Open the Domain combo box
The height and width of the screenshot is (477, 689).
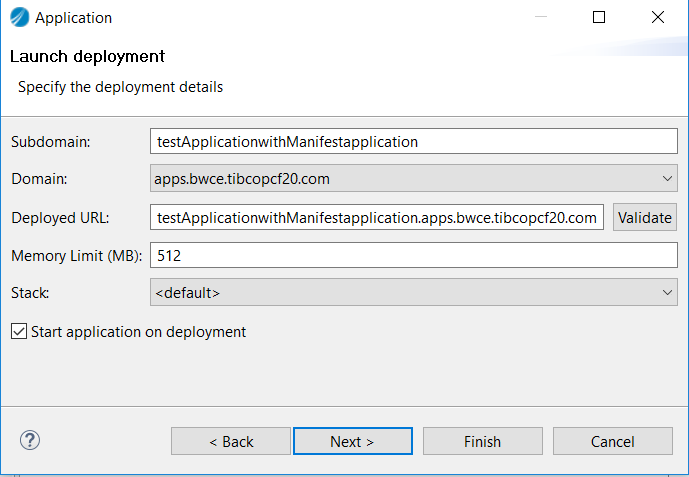click(413, 178)
